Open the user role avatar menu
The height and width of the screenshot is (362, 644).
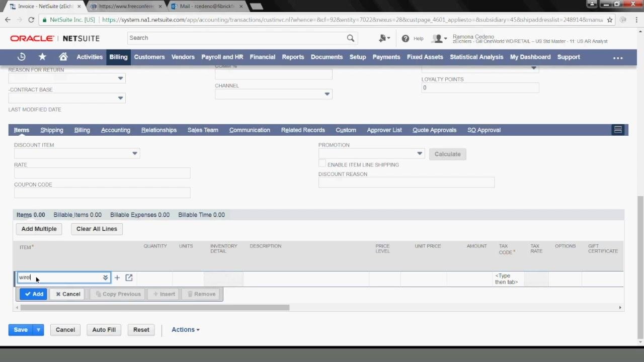click(x=439, y=38)
